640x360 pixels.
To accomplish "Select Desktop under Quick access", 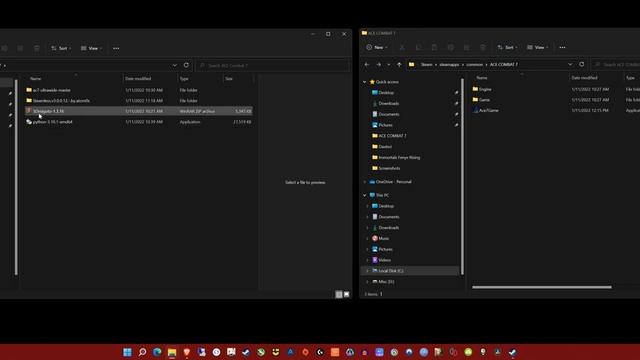I will click(x=383, y=93).
